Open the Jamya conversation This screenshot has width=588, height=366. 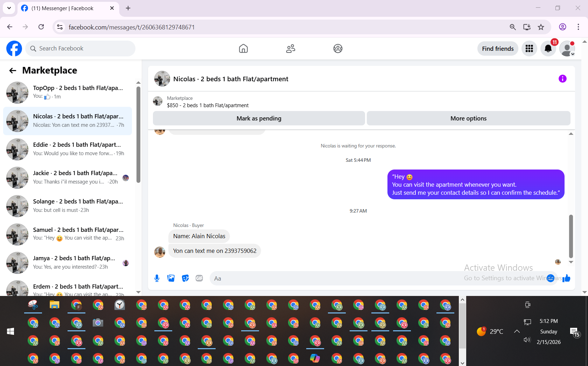(68, 263)
